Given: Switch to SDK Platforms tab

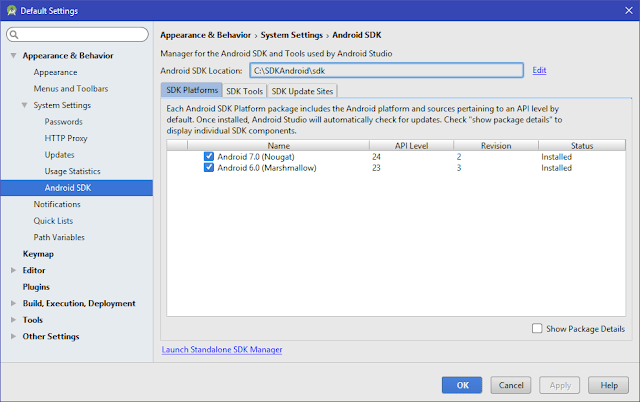Looking at the screenshot, I should pyautogui.click(x=192, y=90).
